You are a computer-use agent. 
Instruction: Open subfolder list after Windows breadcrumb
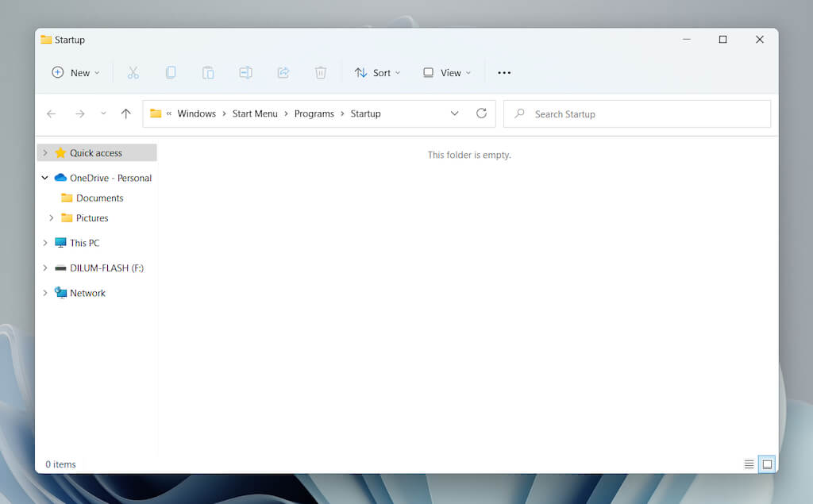224,113
